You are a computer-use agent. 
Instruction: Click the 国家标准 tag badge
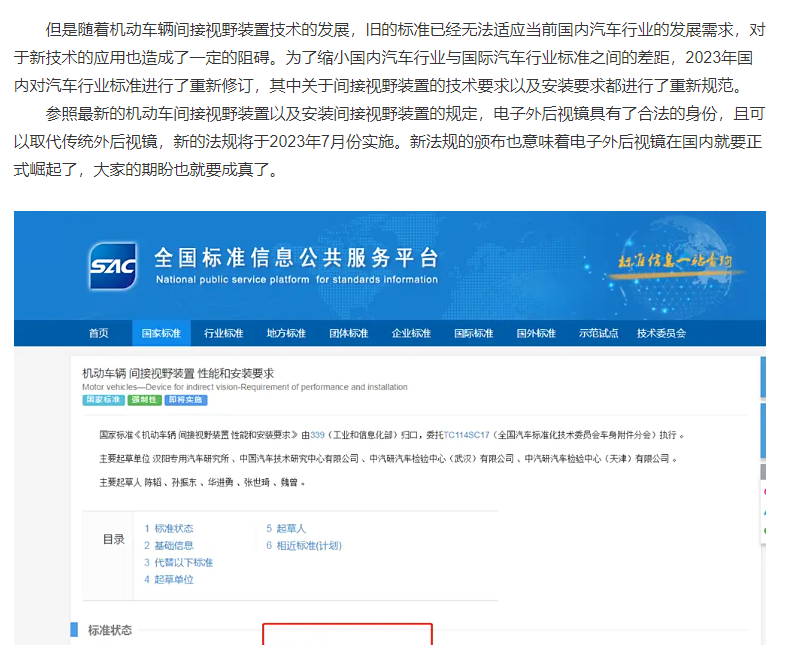point(103,400)
